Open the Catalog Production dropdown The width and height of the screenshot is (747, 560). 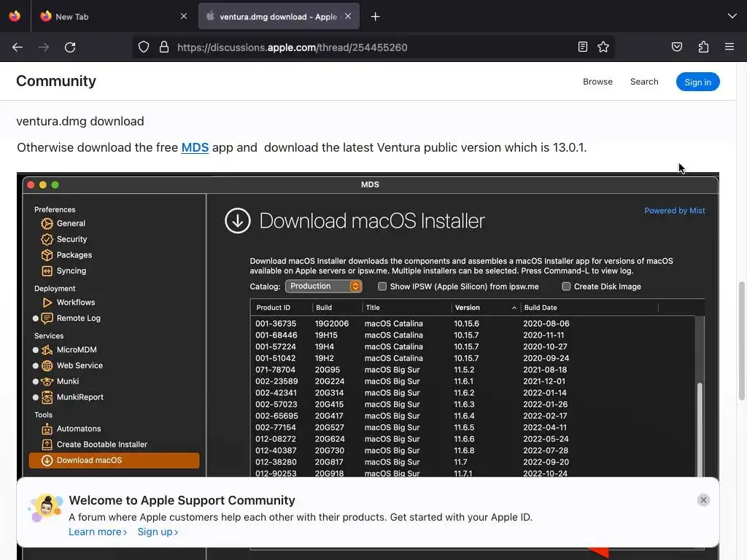pos(323,286)
